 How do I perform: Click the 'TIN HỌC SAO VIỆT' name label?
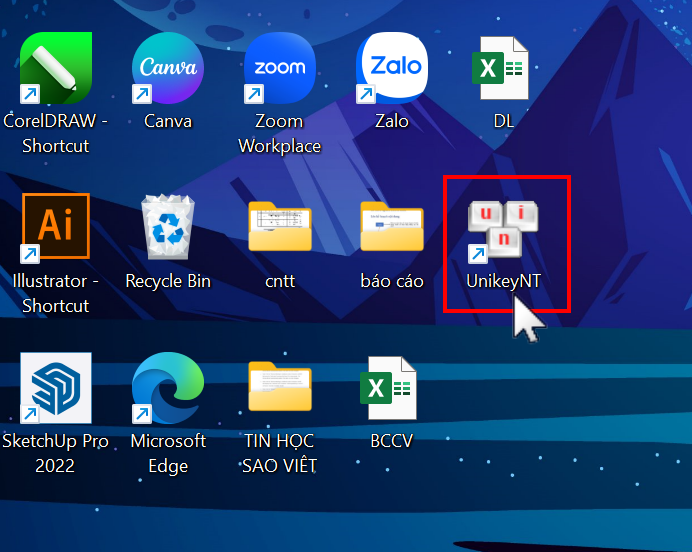(x=280, y=453)
